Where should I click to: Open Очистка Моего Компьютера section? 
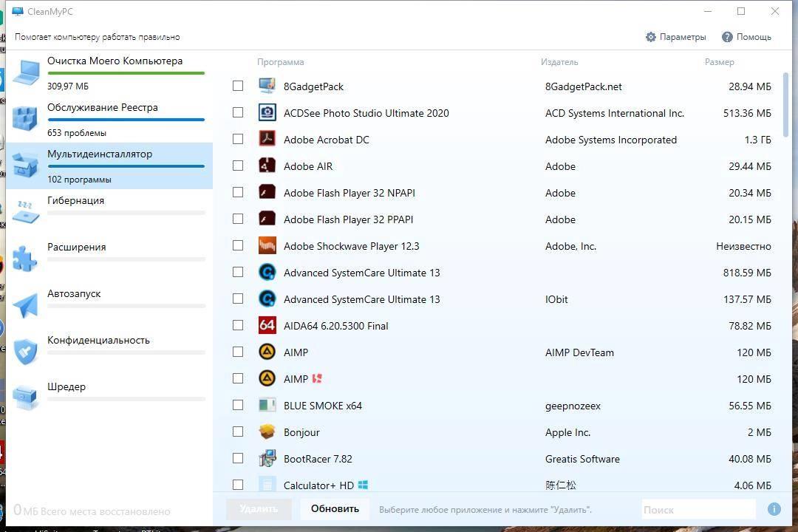click(x=109, y=72)
